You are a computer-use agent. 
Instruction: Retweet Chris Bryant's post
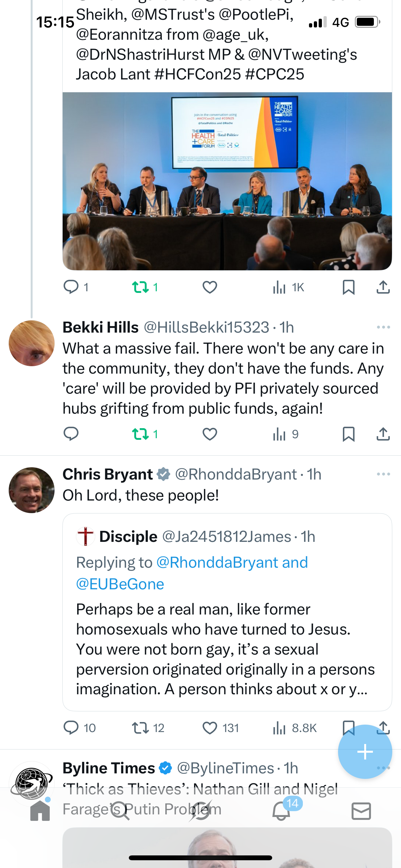click(140, 728)
